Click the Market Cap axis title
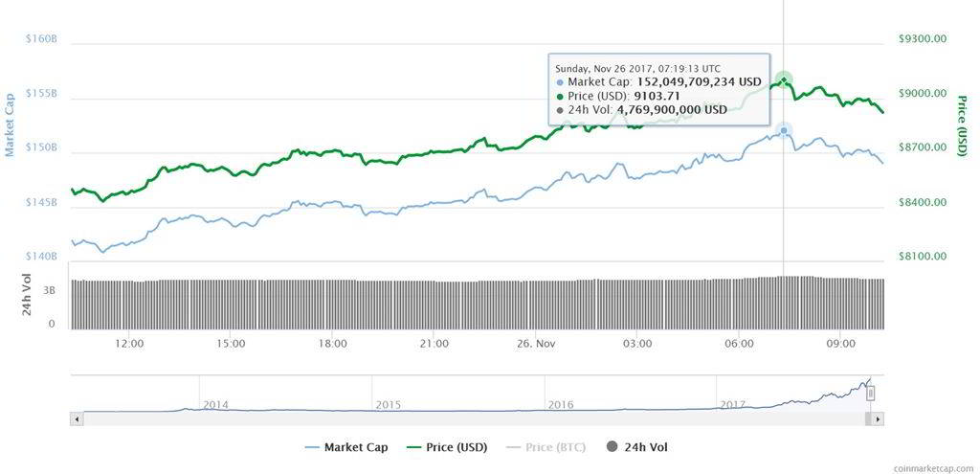This screenshot has width=980, height=474. click(10, 125)
